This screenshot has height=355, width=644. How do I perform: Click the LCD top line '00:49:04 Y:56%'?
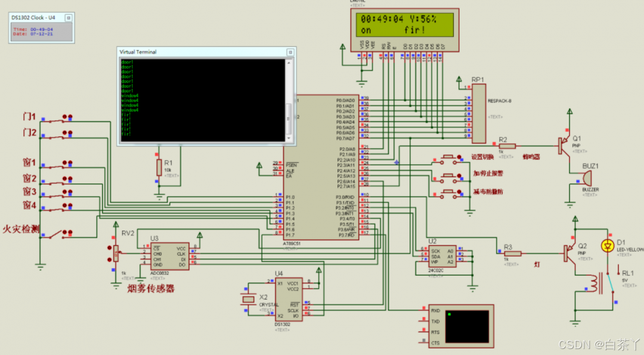point(399,19)
